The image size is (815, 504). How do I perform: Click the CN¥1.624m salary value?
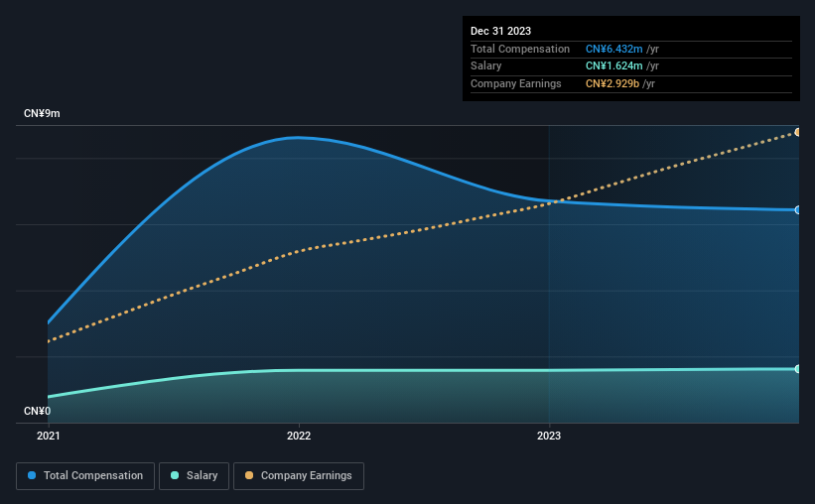[x=613, y=66]
